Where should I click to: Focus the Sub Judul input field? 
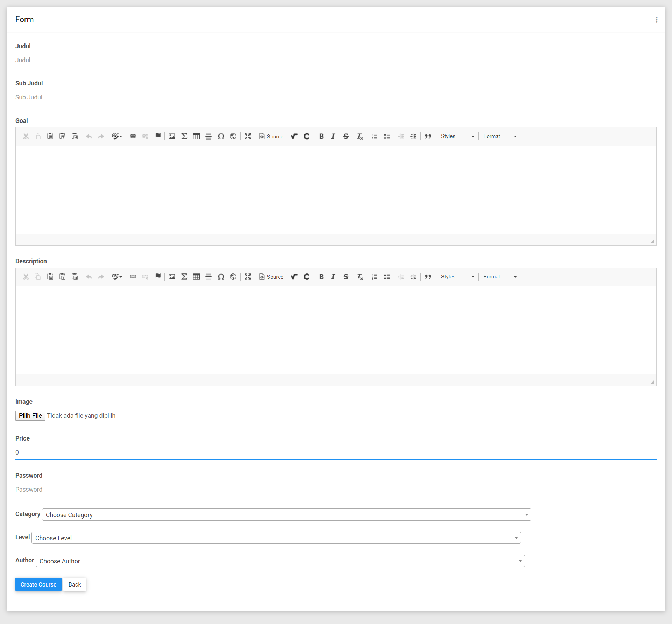(336, 97)
